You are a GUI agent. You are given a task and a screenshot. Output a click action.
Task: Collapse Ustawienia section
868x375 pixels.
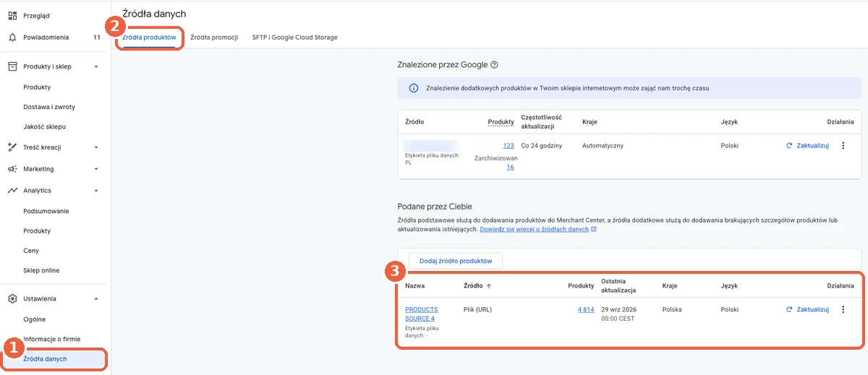tap(96, 298)
